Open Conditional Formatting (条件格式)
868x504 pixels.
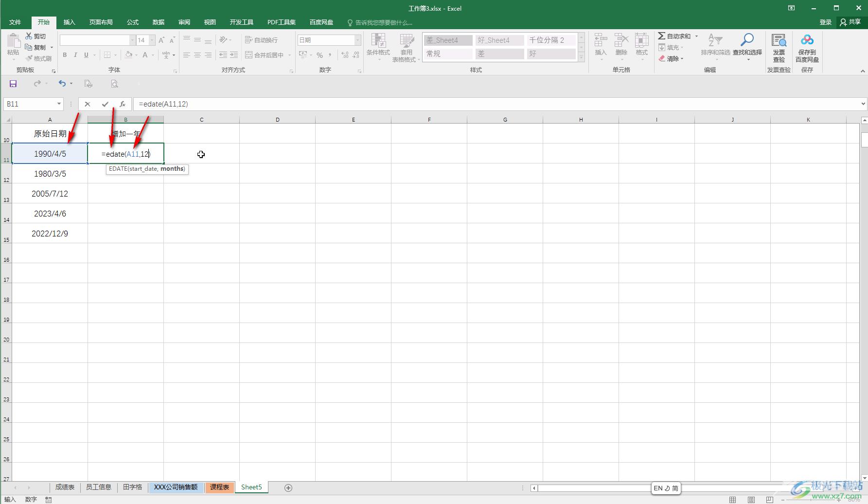[x=378, y=47]
